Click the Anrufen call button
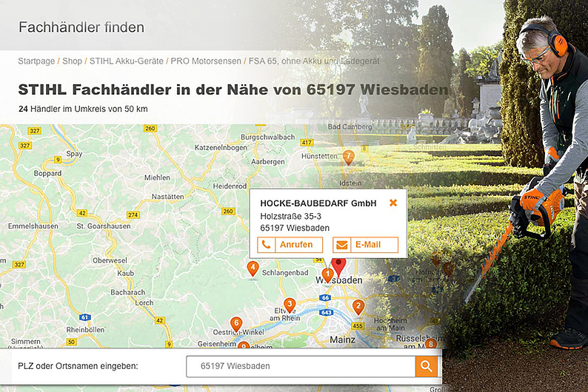 coord(290,245)
